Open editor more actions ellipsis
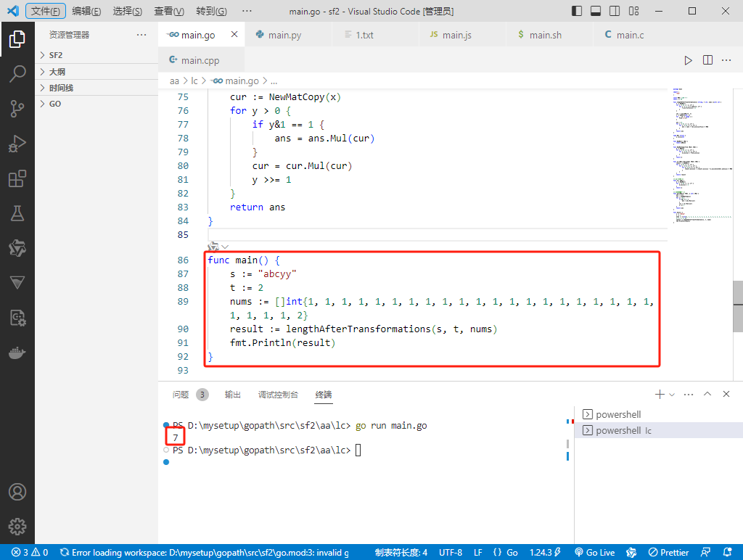The height and width of the screenshot is (560, 743). (726, 60)
